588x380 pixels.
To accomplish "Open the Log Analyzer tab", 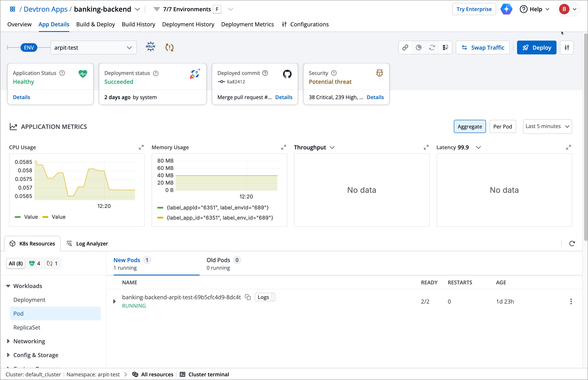I will click(87, 244).
